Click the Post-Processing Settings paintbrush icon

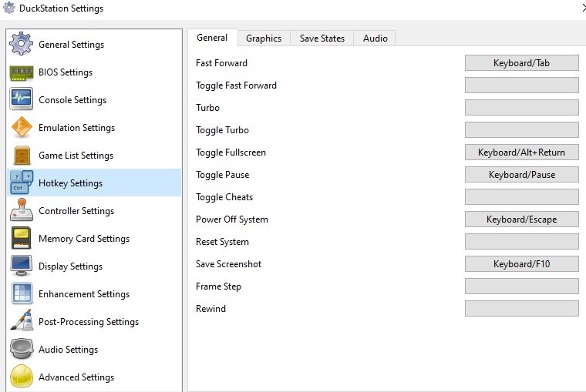[x=22, y=320]
